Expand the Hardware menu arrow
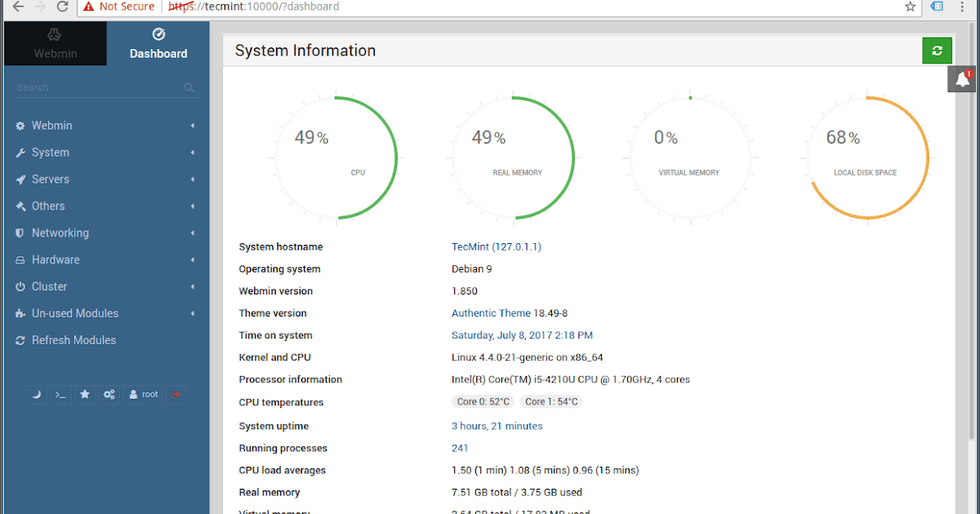This screenshot has height=514, width=980. click(x=193, y=260)
